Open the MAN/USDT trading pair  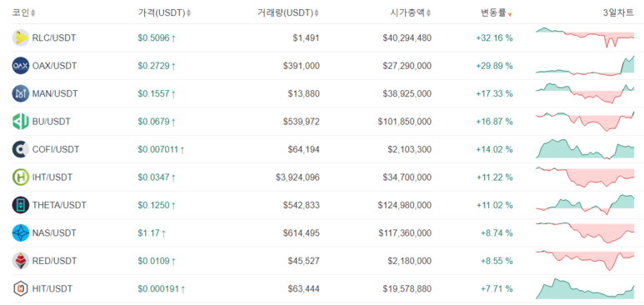pyautogui.click(x=55, y=93)
